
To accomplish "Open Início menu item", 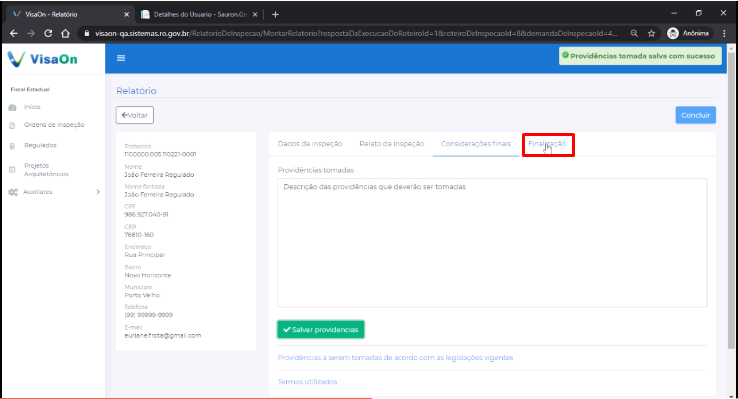I will [x=32, y=107].
